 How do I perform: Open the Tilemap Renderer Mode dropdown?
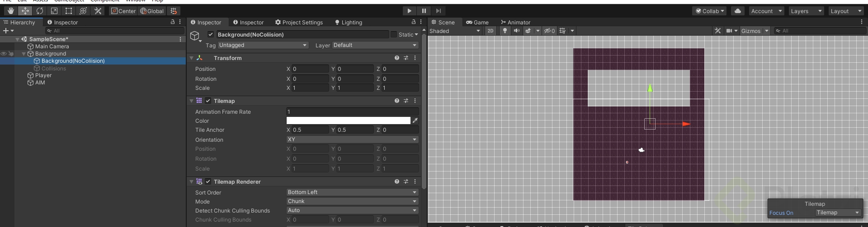pyautogui.click(x=352, y=201)
